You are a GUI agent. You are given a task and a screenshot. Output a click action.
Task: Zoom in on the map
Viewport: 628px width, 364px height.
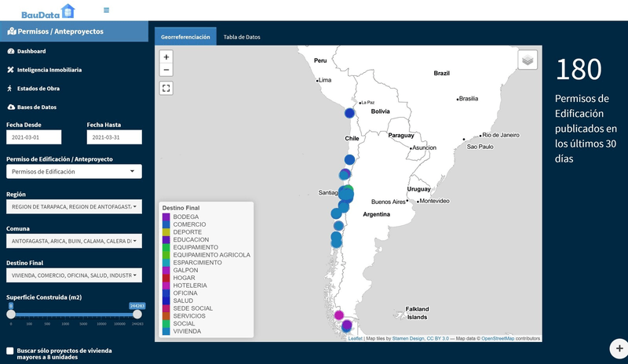(166, 56)
